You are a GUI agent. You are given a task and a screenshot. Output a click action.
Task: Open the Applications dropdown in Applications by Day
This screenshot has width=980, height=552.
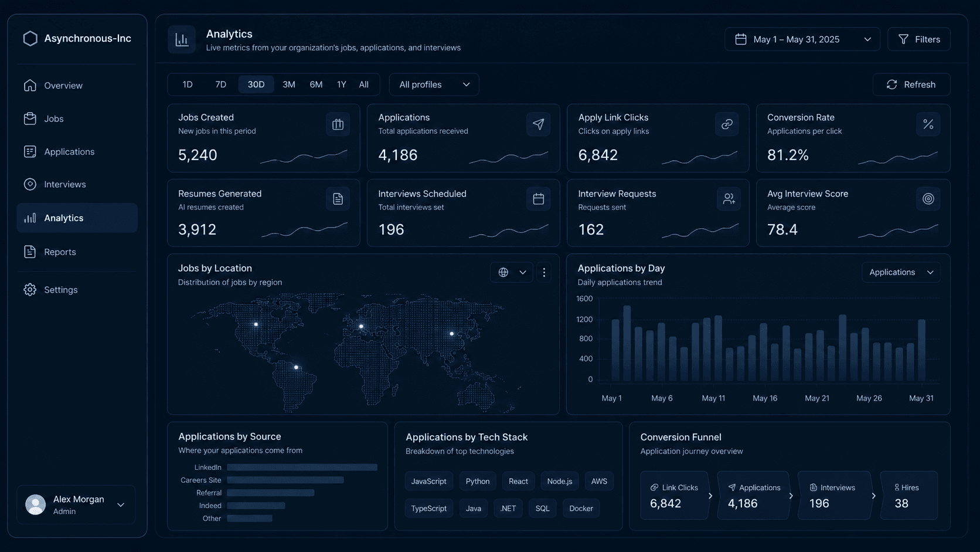point(901,272)
